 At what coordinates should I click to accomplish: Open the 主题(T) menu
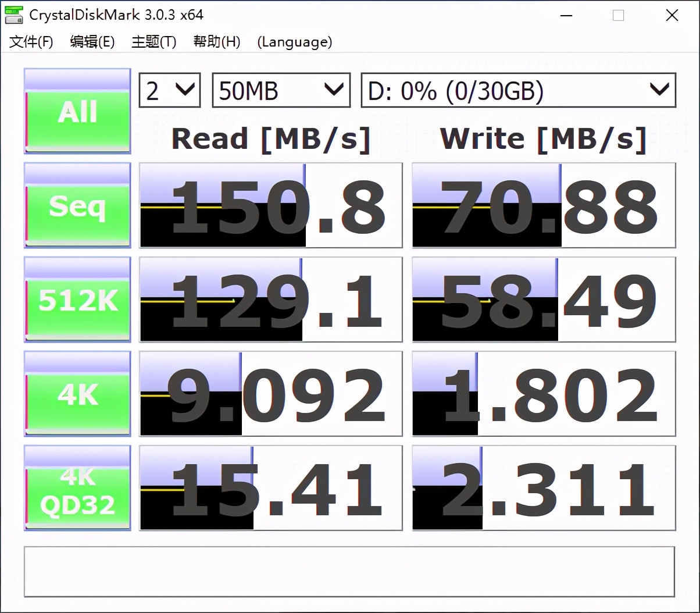pos(153,42)
